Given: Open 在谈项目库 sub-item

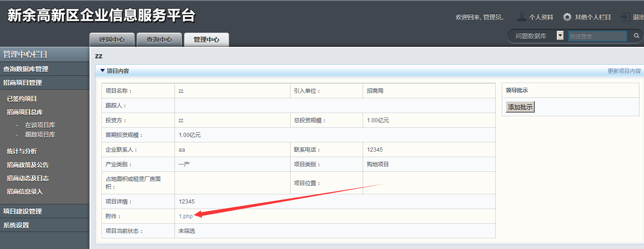Looking at the screenshot, I should coord(40,125).
